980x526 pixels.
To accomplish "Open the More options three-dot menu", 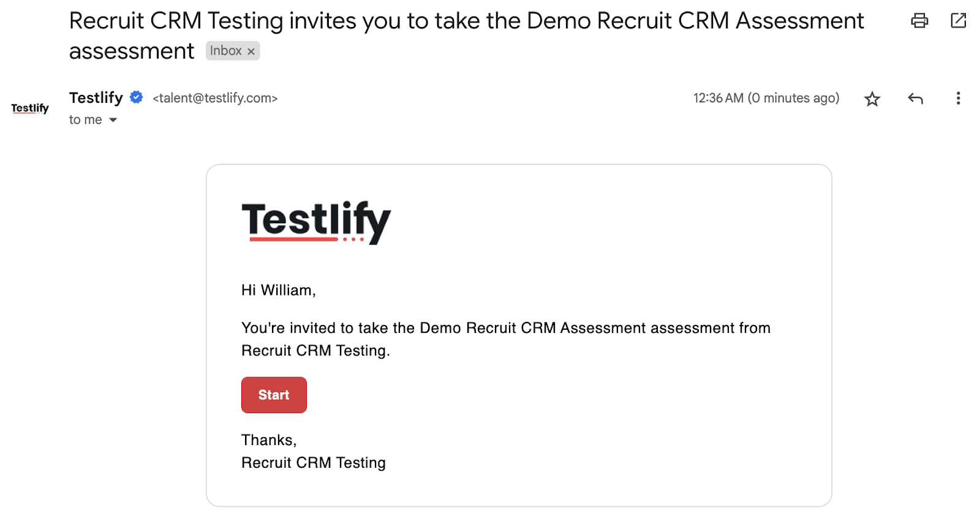I will point(958,98).
